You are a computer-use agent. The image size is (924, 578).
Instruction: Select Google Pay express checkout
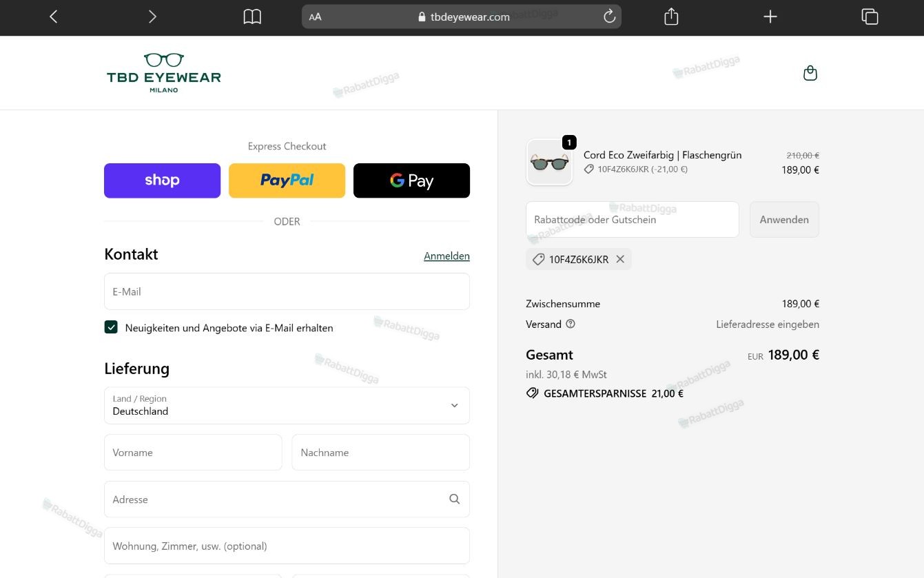[411, 180]
